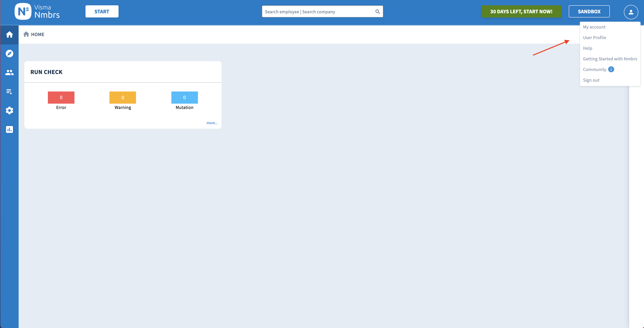
Task: Open Getting Started with Nmbrs
Action: tap(610, 59)
